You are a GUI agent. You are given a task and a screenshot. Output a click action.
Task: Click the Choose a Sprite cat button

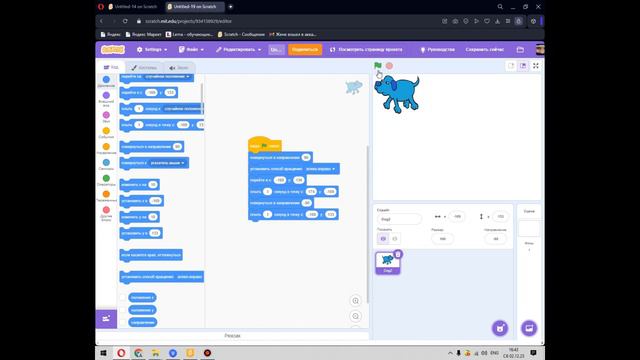[x=500, y=328]
